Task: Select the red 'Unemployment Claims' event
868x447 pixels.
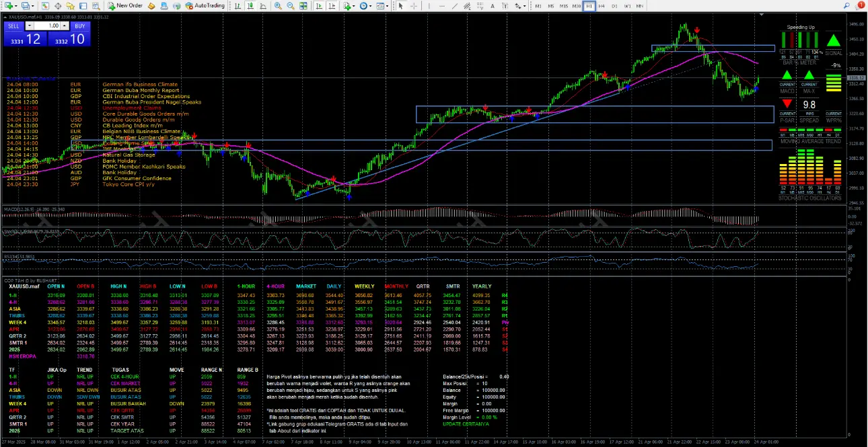Action: click(132, 108)
